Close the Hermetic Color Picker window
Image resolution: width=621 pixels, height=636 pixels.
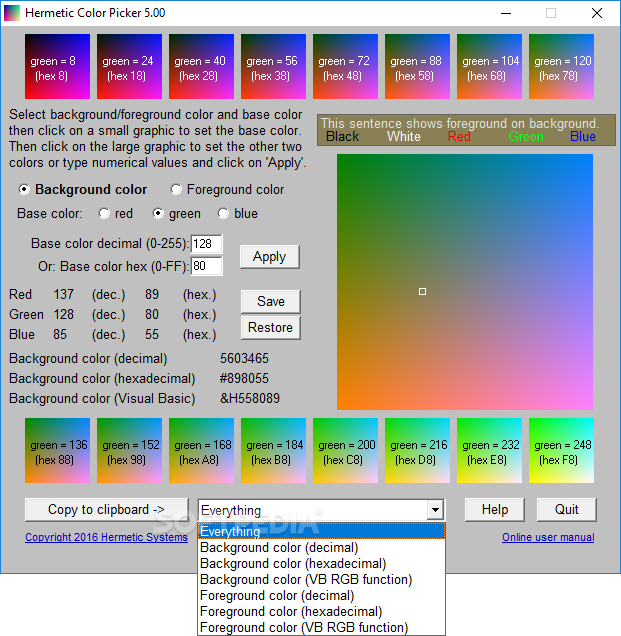click(x=597, y=13)
